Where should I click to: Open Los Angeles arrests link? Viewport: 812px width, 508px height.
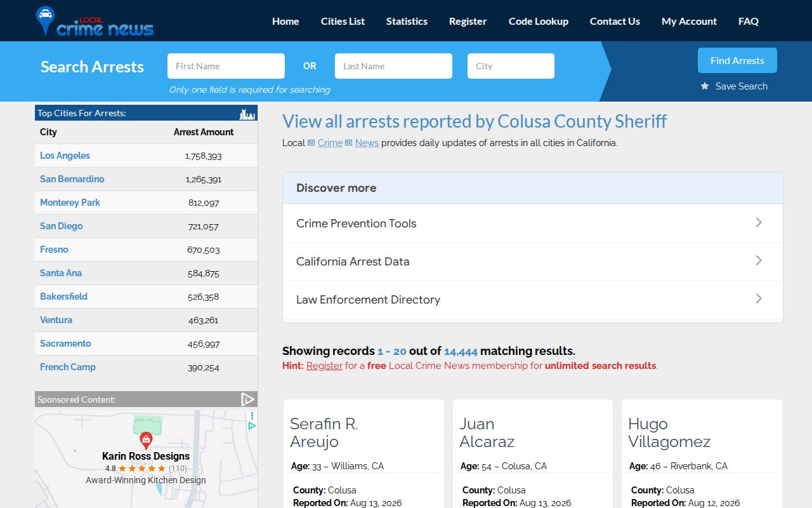(65, 156)
